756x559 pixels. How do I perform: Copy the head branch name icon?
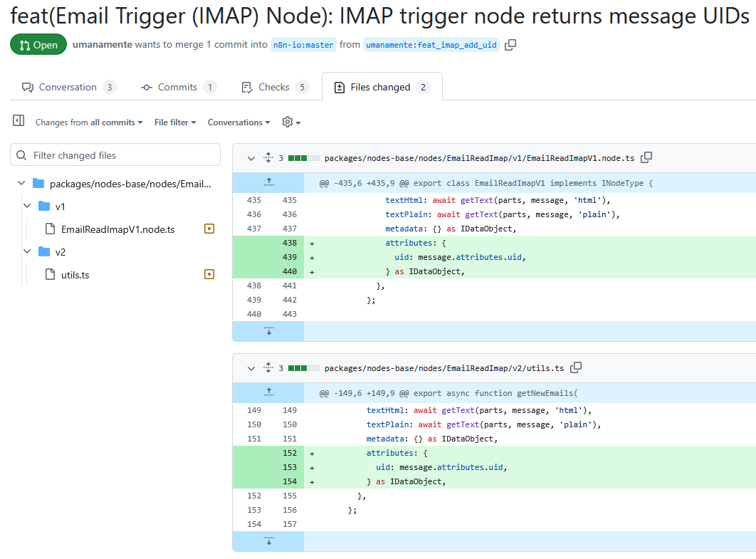(x=510, y=45)
